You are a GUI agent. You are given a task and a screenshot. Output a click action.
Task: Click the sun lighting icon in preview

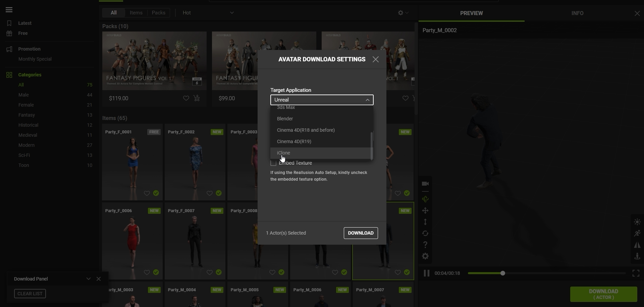pos(637,222)
